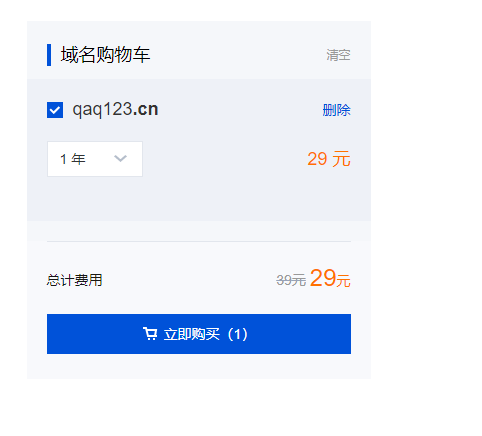
Task: Open the 1 年 duration dropdown
Action: pos(95,159)
